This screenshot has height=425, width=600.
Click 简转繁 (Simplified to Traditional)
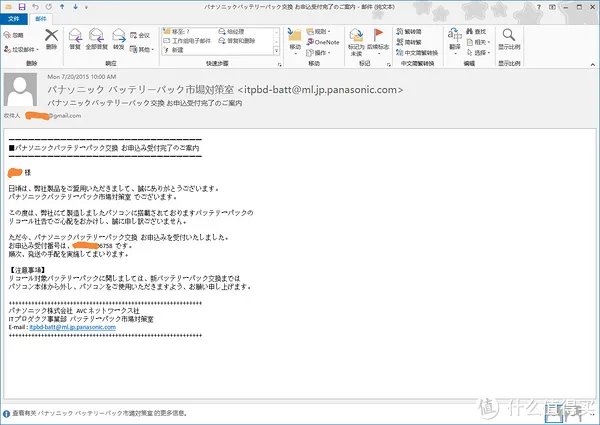point(409,42)
